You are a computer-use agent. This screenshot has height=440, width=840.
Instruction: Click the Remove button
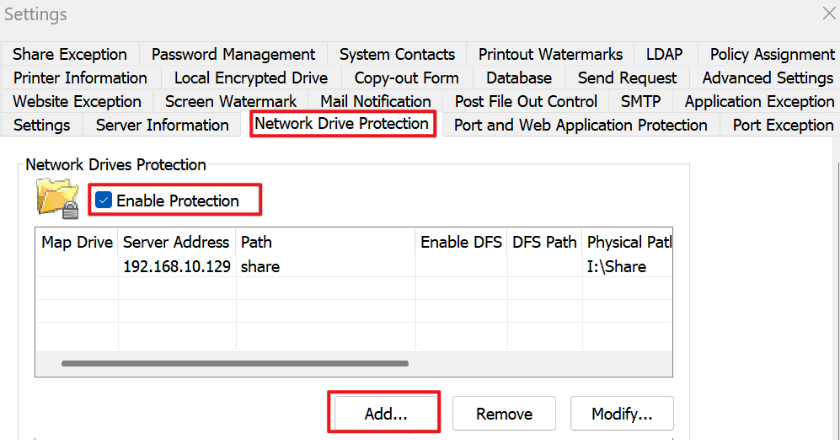(x=504, y=413)
